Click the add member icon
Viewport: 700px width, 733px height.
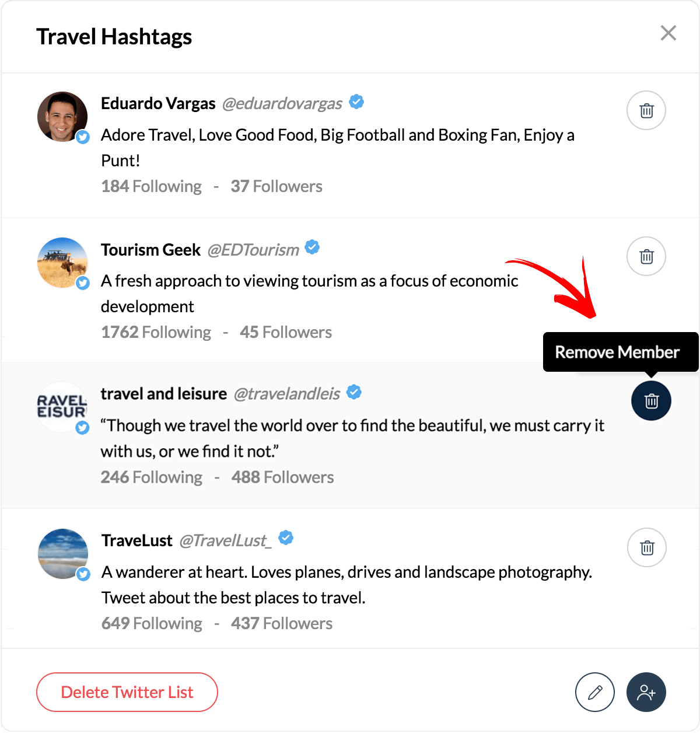pos(646,692)
